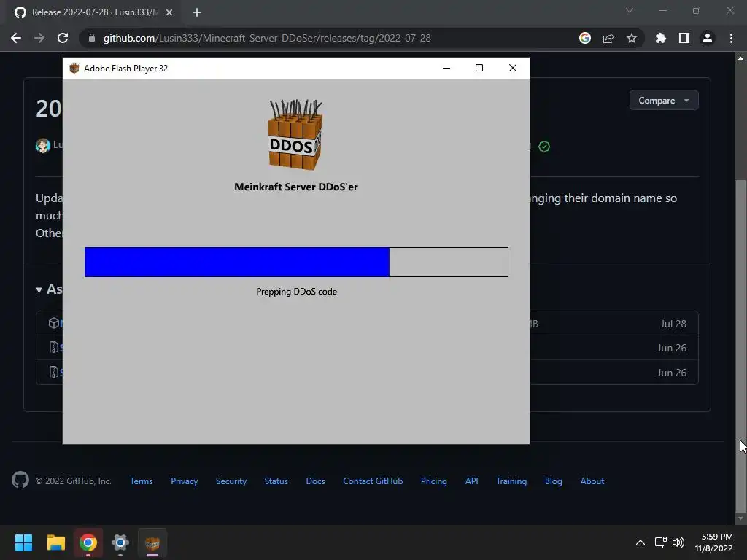747x560 pixels.
Task: Click the blue loading progress bar
Action: pos(296,262)
